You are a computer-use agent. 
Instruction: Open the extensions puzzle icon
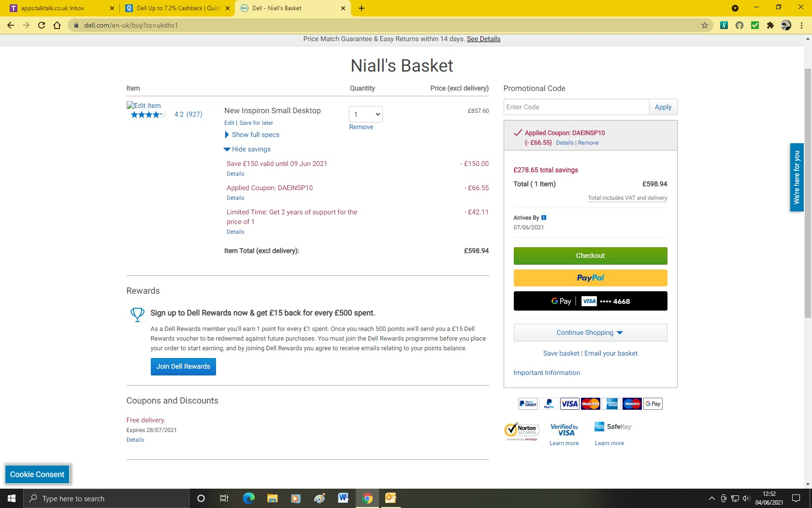770,25
